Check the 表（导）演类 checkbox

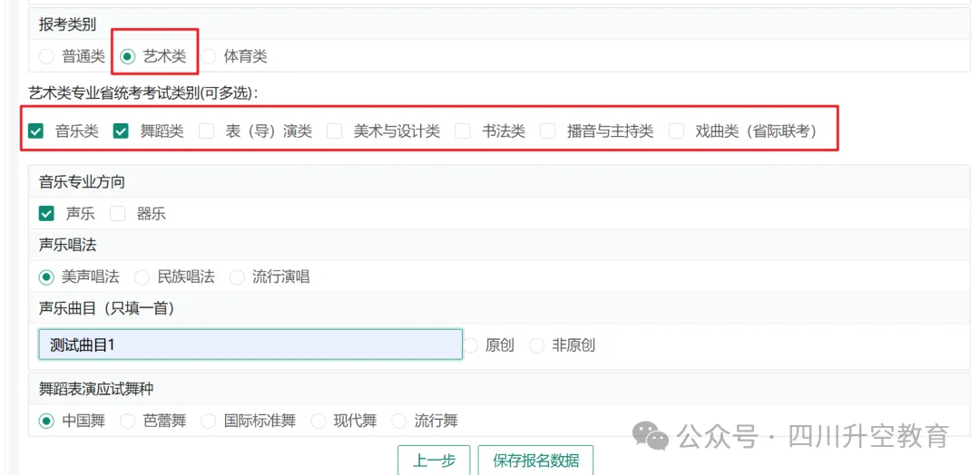206,131
